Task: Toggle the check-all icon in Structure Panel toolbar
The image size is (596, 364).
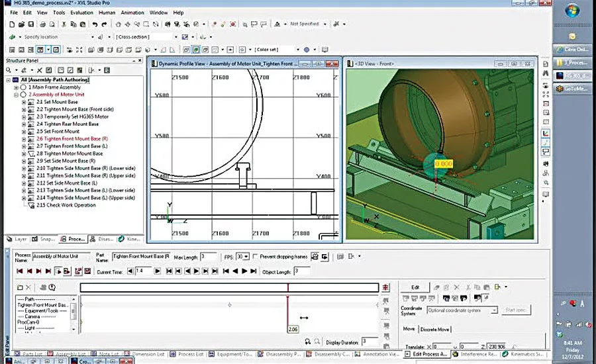Action: tap(70, 70)
